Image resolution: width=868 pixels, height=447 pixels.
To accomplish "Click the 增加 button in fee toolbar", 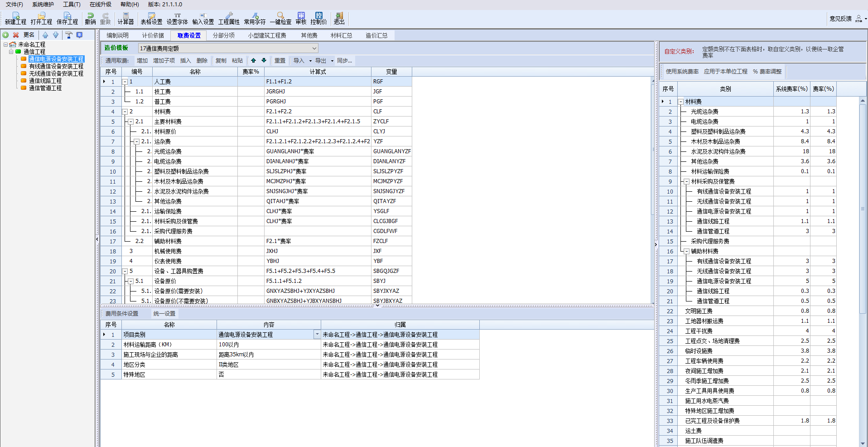I will [x=142, y=61].
